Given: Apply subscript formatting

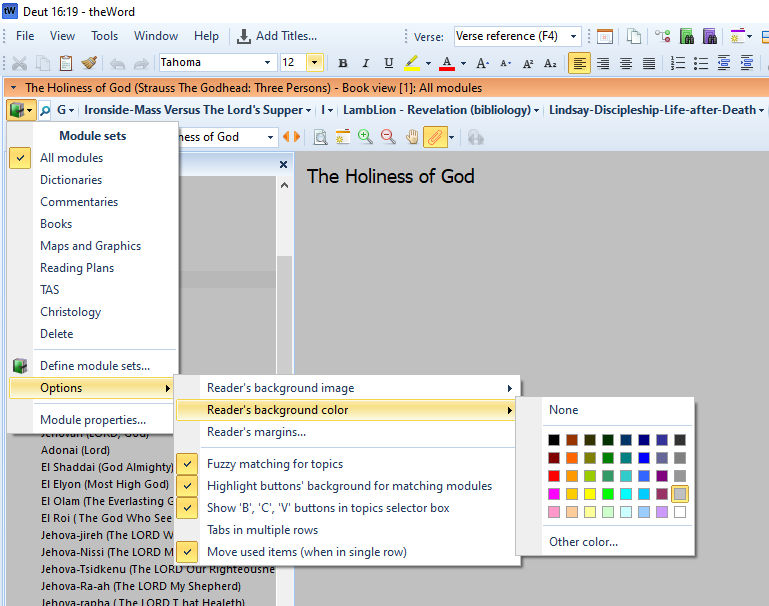Looking at the screenshot, I should point(550,63).
